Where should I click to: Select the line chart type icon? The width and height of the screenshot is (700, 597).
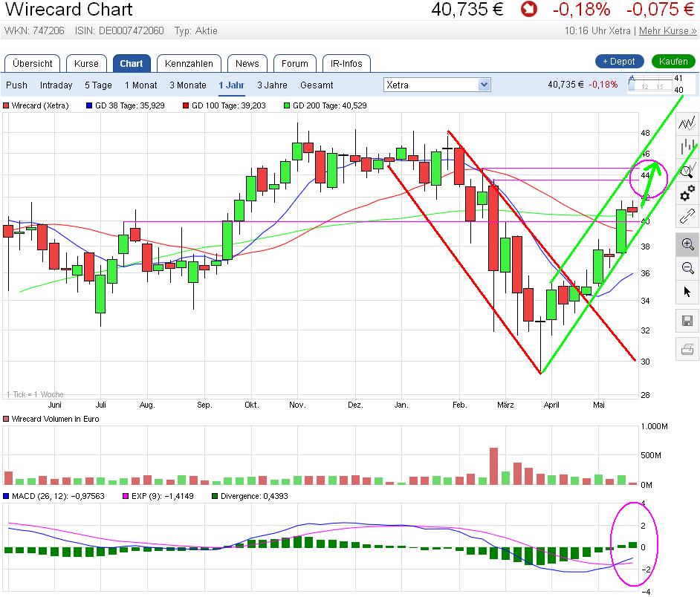[x=687, y=123]
